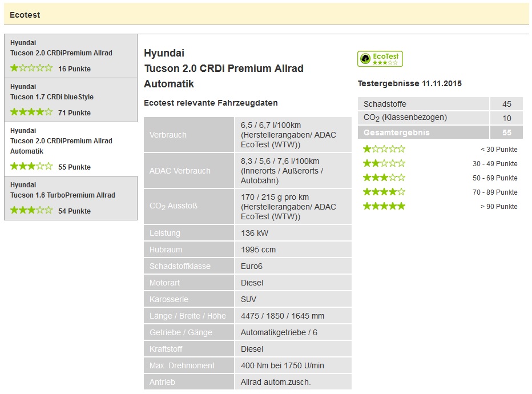Click the '50 - 69 Punkte' legend text

495,178
